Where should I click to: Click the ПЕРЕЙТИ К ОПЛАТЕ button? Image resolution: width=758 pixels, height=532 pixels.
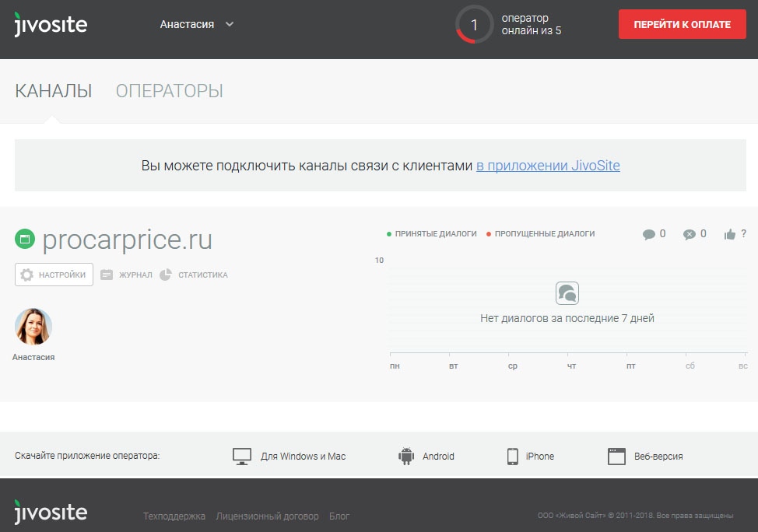click(x=682, y=24)
